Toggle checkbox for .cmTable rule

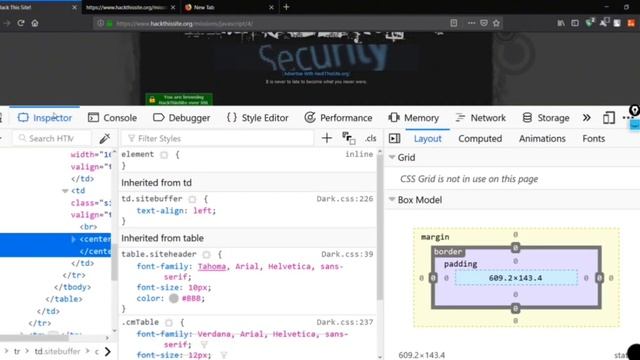(x=169, y=322)
